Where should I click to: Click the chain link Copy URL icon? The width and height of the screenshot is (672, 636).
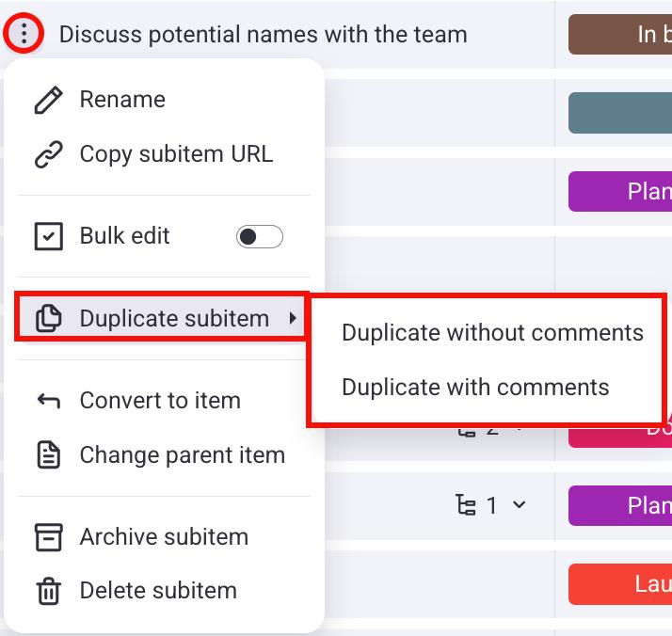click(x=48, y=154)
